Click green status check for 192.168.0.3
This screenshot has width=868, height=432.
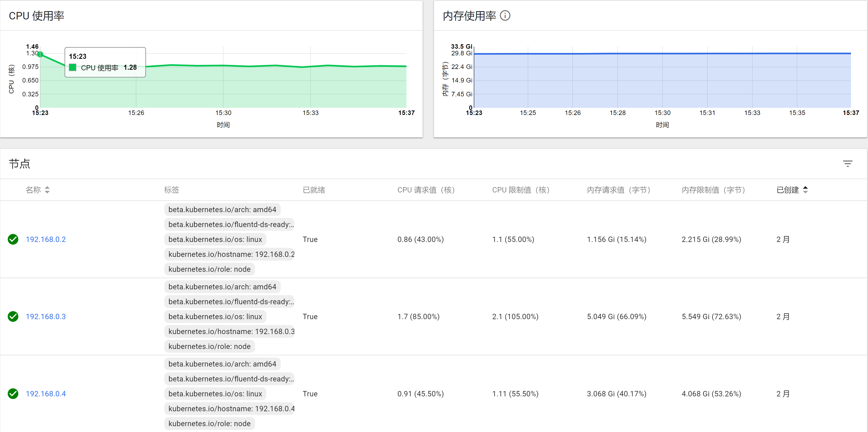pos(13,317)
